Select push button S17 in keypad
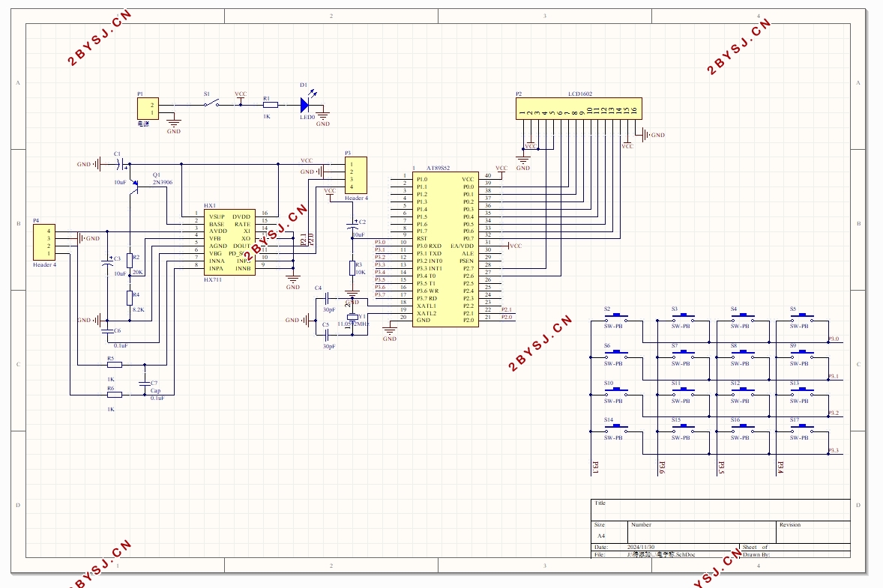The height and width of the screenshot is (588, 883). (x=802, y=428)
